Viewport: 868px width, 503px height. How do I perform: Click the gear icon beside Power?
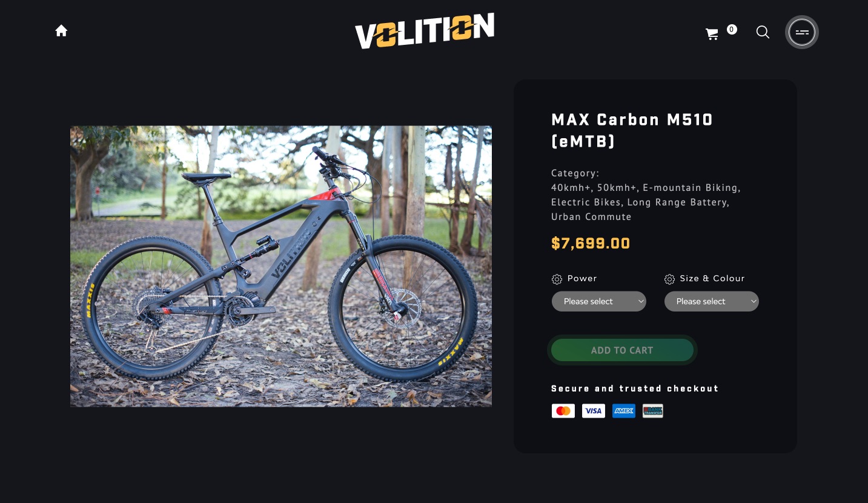557,279
